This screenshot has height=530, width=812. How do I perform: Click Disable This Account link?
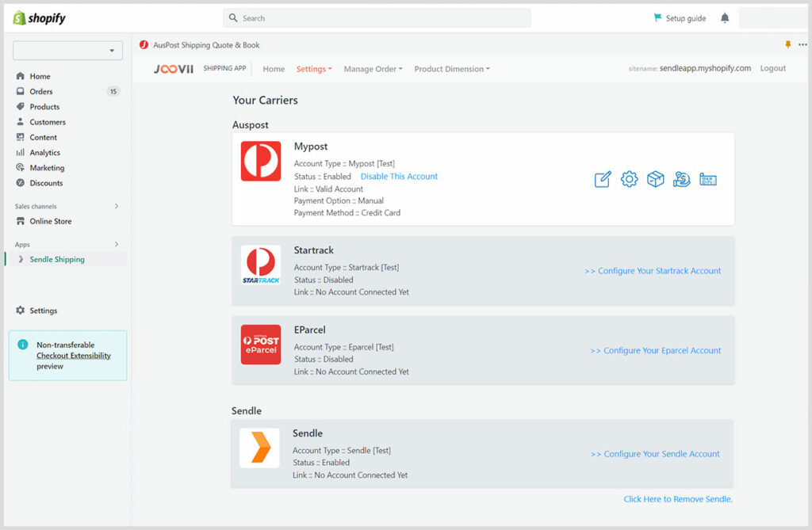(x=399, y=177)
